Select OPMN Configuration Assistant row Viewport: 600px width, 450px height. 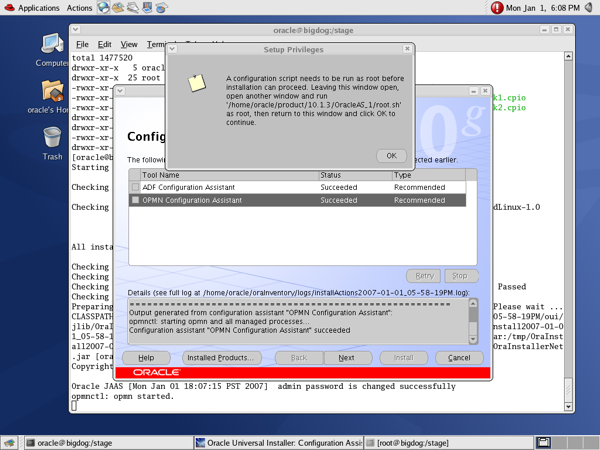click(x=298, y=200)
